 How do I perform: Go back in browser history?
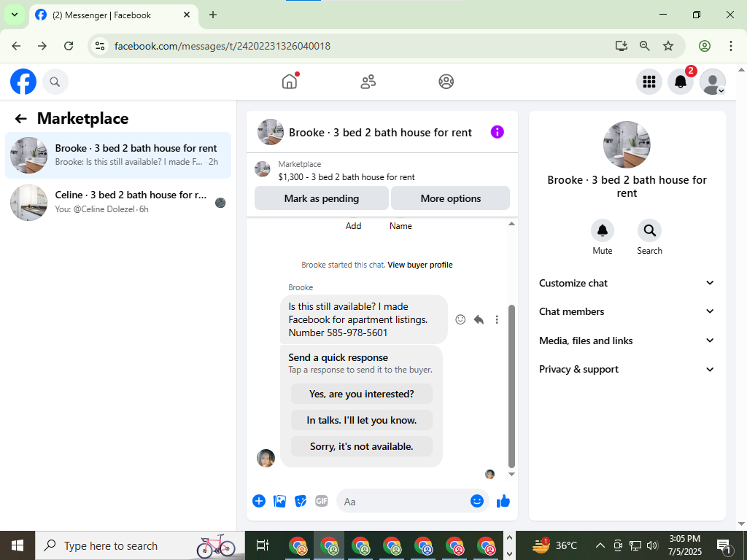(16, 46)
